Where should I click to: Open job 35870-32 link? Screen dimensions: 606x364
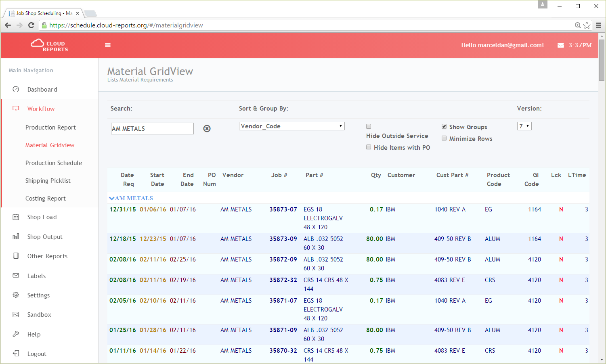[283, 351]
